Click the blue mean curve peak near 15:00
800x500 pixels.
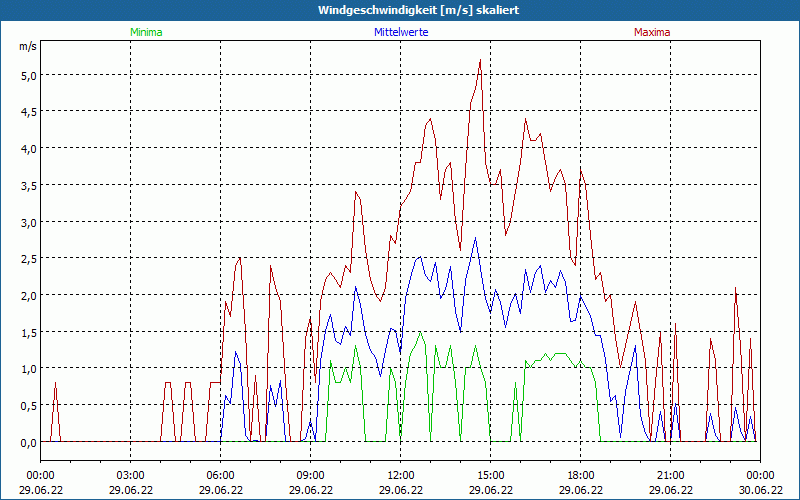[476, 238]
